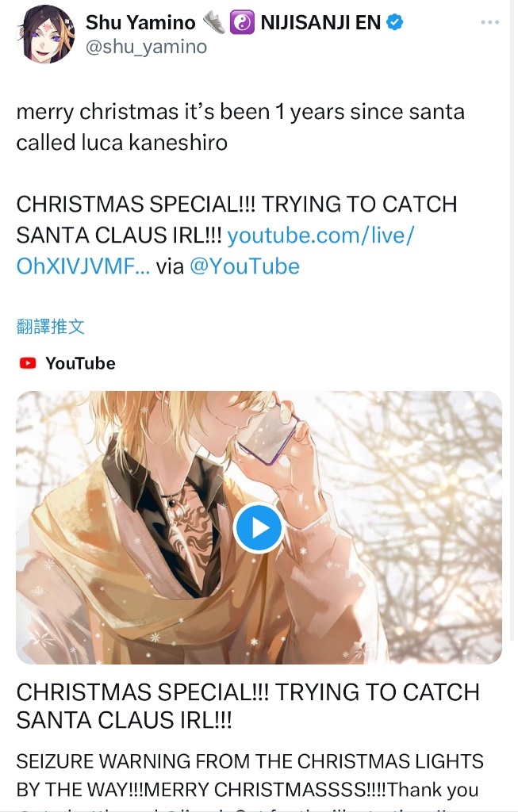Click the phone in the thumbnail artwork
The image size is (518, 812).
click(x=268, y=432)
